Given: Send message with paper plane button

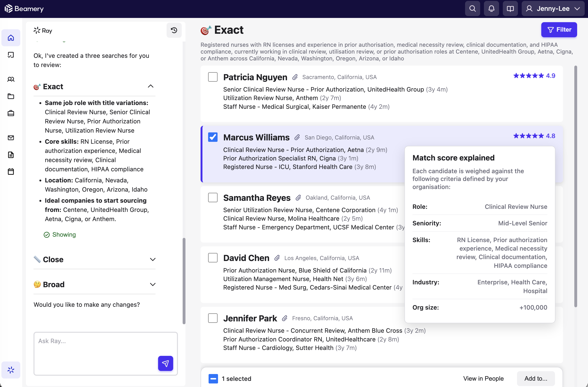Looking at the screenshot, I should tap(166, 363).
